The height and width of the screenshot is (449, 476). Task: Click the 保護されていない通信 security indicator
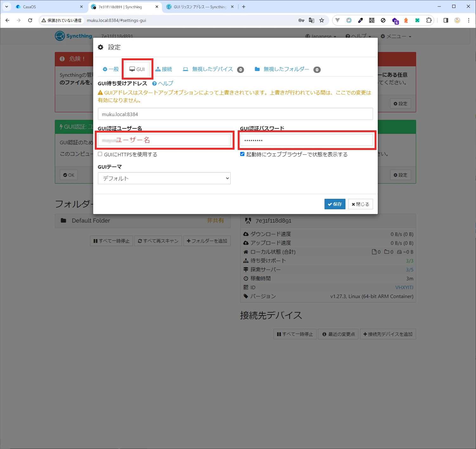click(x=62, y=20)
